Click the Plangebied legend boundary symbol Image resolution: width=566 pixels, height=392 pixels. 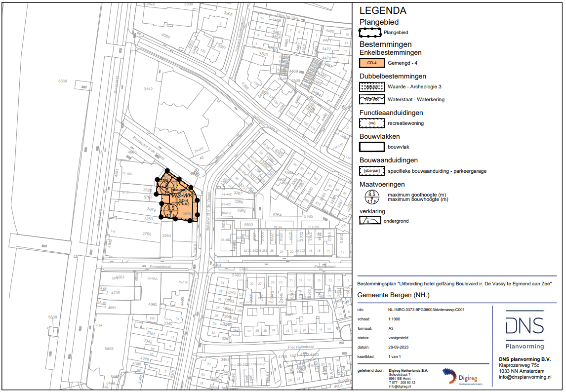tap(370, 33)
